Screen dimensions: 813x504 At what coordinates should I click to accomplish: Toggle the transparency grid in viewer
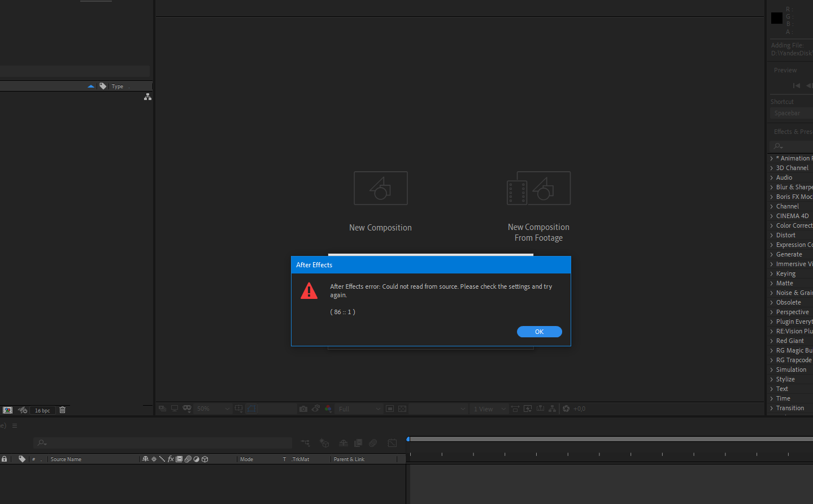click(x=402, y=409)
